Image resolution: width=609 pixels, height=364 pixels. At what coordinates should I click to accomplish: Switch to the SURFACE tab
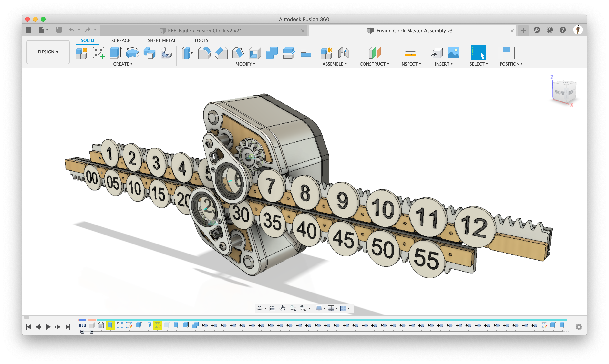[121, 40]
